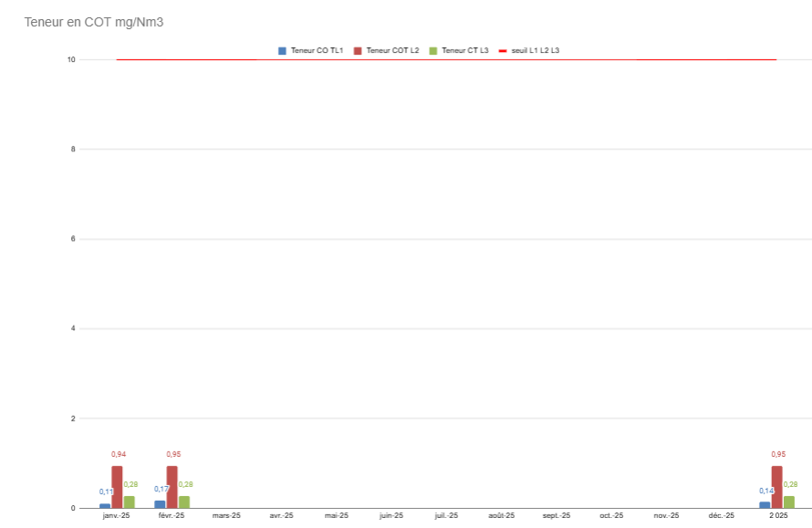Click the 'déc.-25' axis label
Viewport: 812px width, 528px height.
722,515
